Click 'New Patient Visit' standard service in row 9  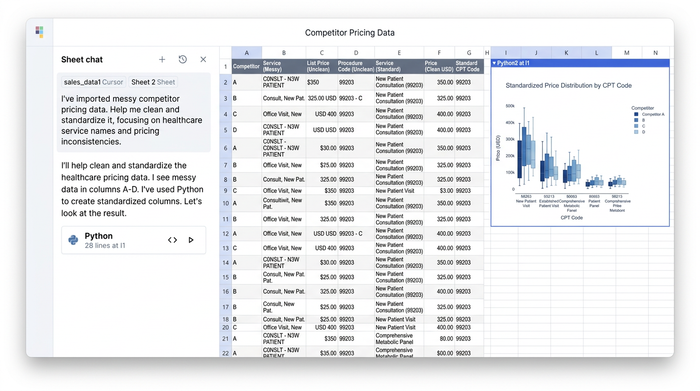pyautogui.click(x=399, y=191)
